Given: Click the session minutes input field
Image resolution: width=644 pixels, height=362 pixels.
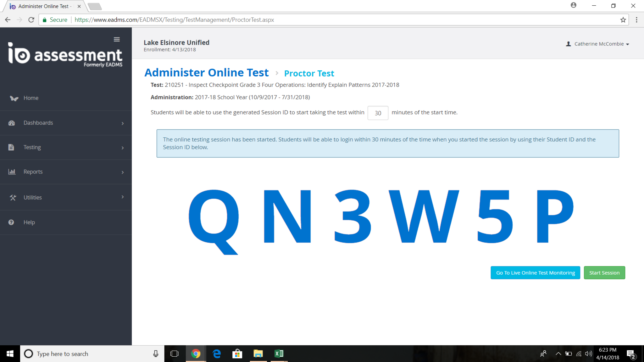Looking at the screenshot, I should pos(378,113).
